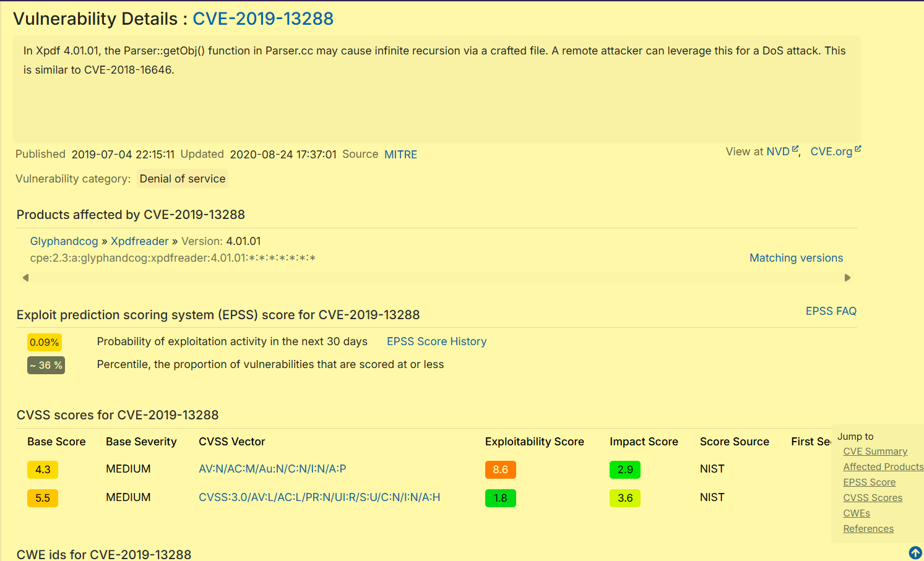Viewport: 924px width, 561px height.
Task: Jump to Affected Products section
Action: click(x=883, y=467)
